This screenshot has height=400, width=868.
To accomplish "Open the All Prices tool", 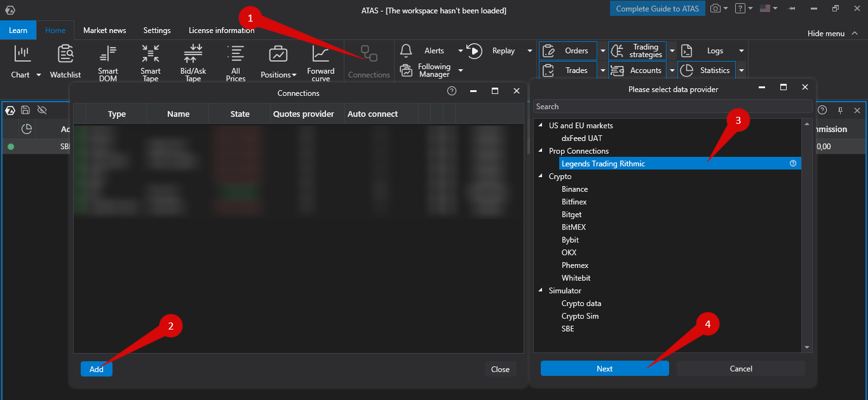I will click(236, 60).
